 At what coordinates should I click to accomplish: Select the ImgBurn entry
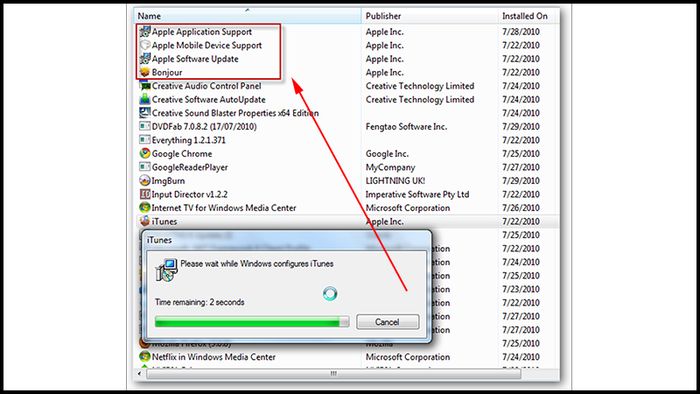[168, 181]
